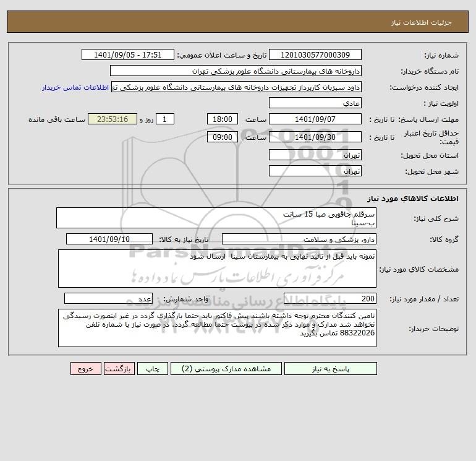The height and width of the screenshot is (461, 476).
Task: Click the خروج exit button
Action: point(85,369)
